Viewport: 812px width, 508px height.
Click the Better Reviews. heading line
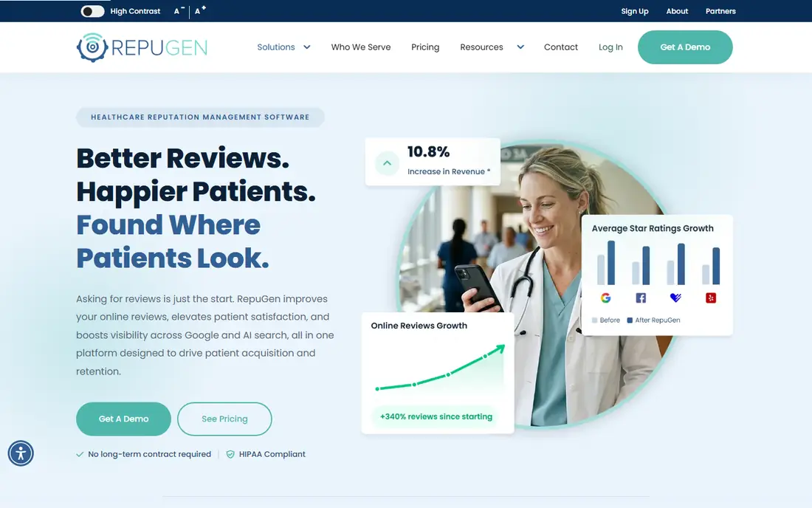pos(183,158)
